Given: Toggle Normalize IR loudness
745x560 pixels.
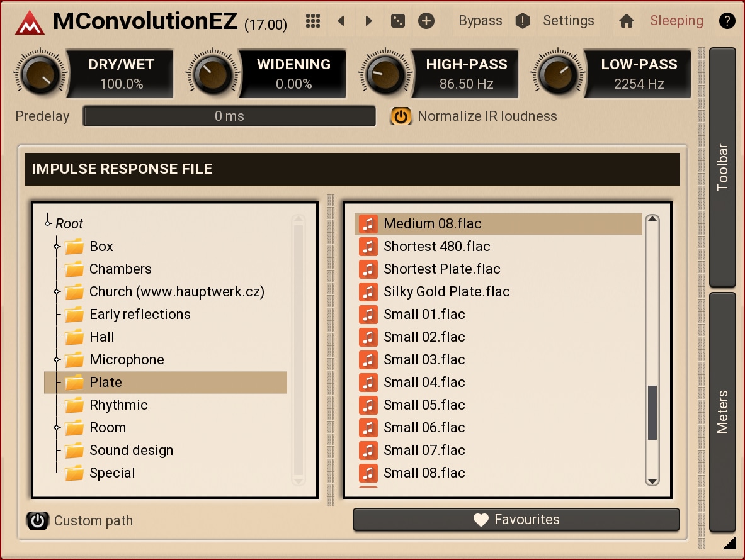Looking at the screenshot, I should tap(401, 116).
